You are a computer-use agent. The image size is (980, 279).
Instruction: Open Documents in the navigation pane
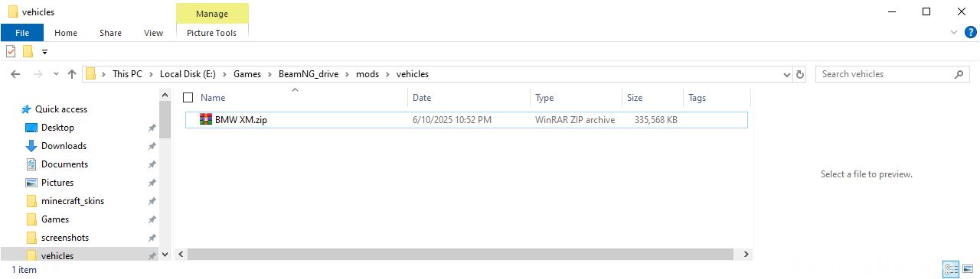coord(64,164)
